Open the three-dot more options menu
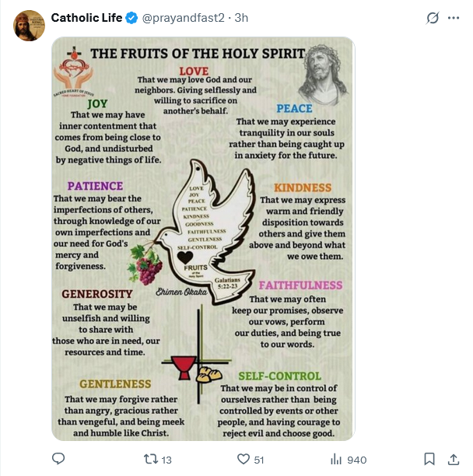The image size is (473, 476). point(455,18)
